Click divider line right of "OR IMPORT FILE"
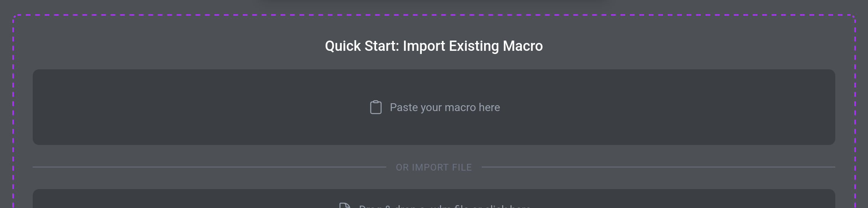Viewport: 868px width, 208px height. (x=658, y=167)
